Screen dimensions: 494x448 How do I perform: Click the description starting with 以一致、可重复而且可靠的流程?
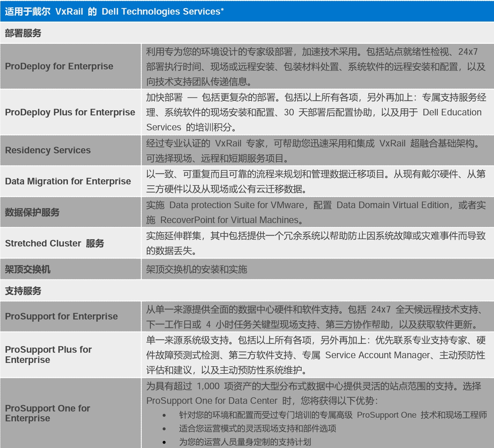[x=316, y=181]
